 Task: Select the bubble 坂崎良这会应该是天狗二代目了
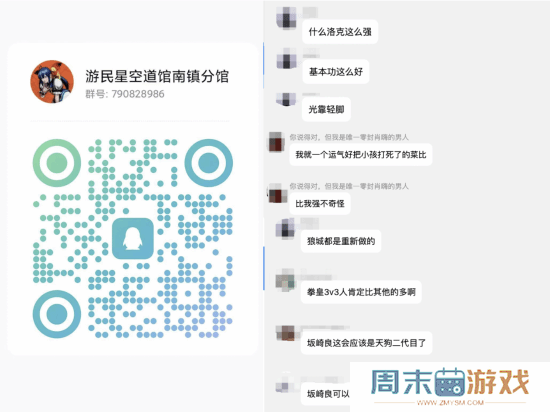coord(367,343)
